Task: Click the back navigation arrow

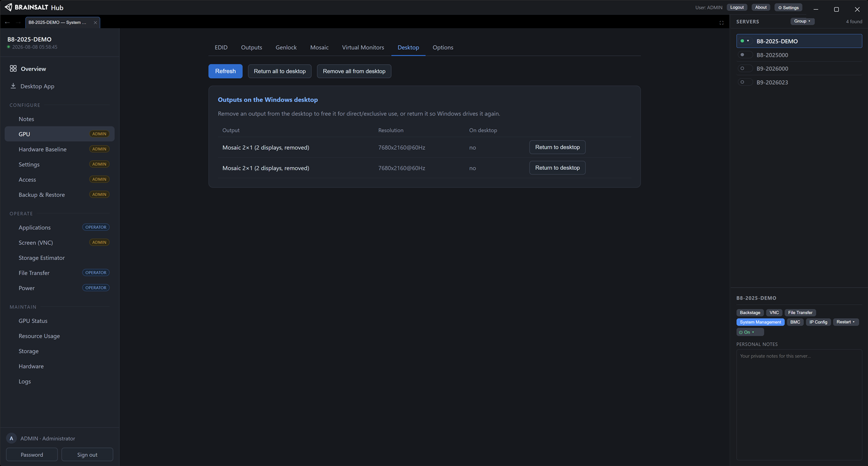Action: pos(7,23)
